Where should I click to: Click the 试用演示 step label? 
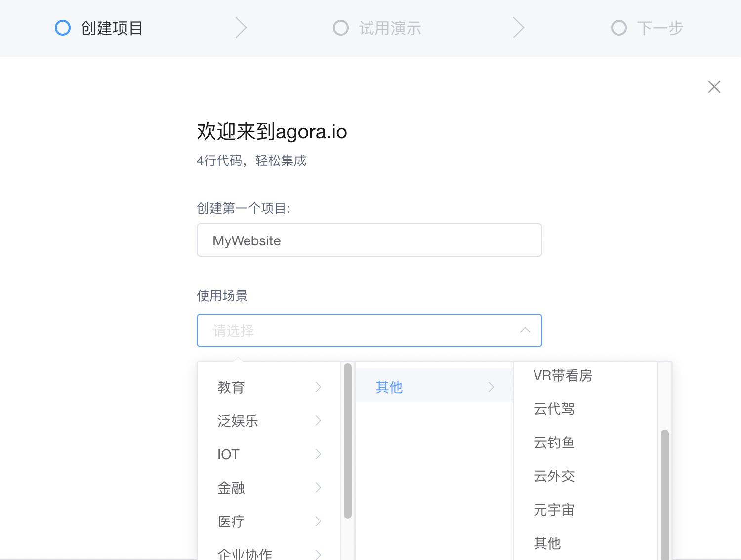(390, 28)
